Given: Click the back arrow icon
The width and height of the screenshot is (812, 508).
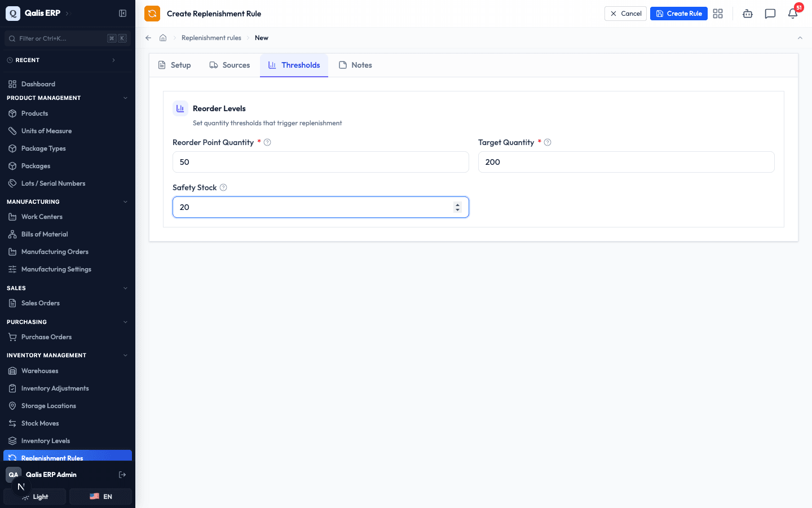Looking at the screenshot, I should (148, 38).
